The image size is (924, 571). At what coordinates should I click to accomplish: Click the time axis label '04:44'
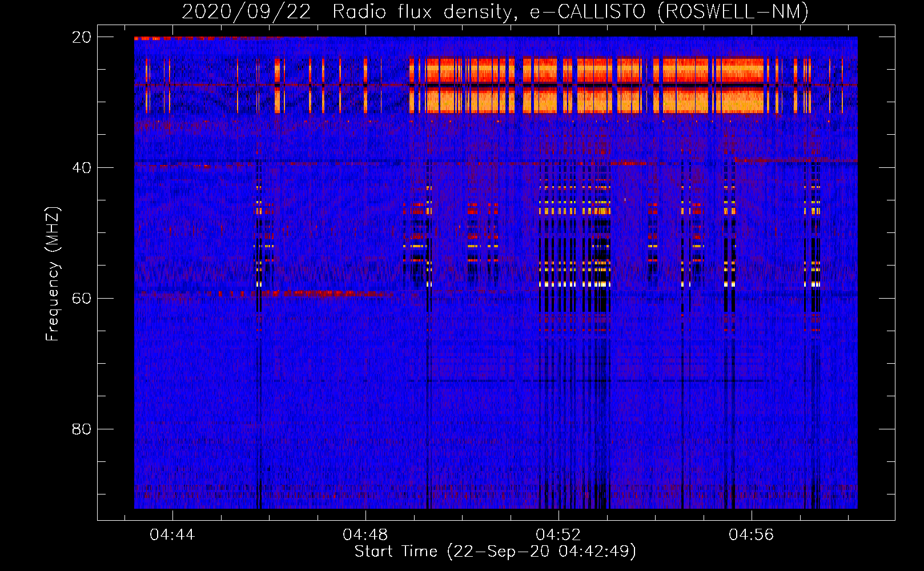(x=172, y=534)
